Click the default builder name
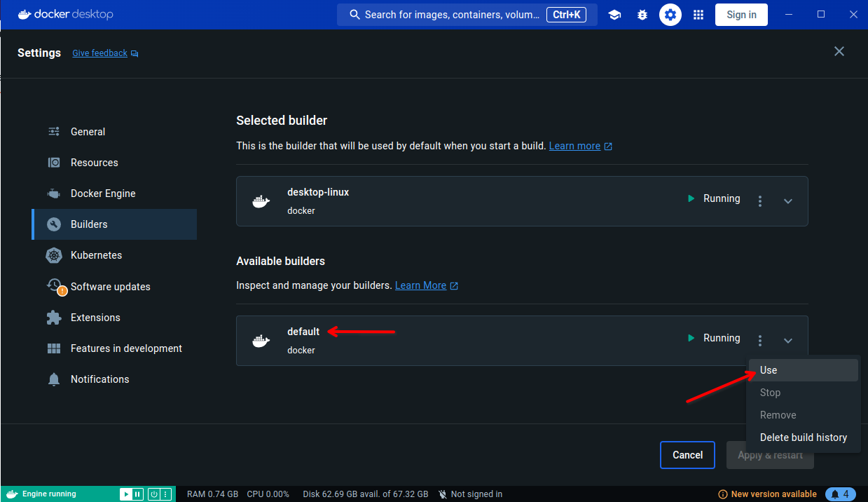The width and height of the screenshot is (868, 502). click(x=303, y=332)
